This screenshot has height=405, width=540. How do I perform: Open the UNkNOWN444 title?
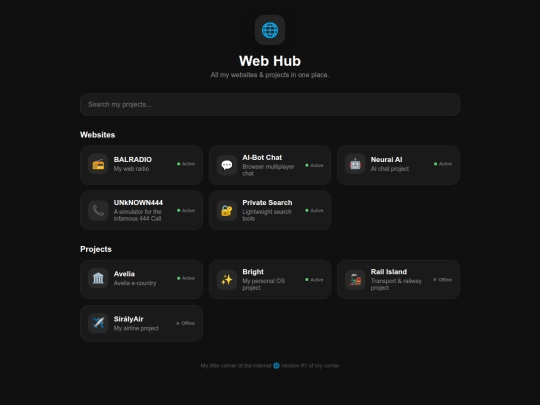point(138,202)
